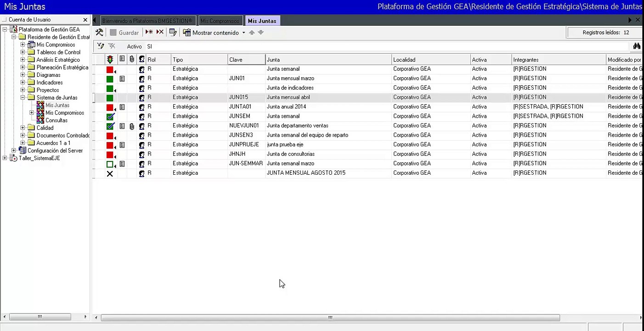Open the notes icon on the JUN01 row
The image size is (644, 331).
point(122,79)
